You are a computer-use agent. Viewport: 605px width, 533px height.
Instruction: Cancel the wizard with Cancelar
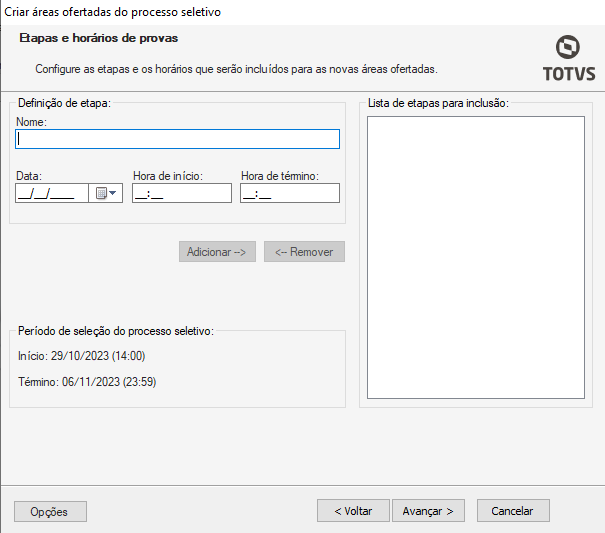513,510
